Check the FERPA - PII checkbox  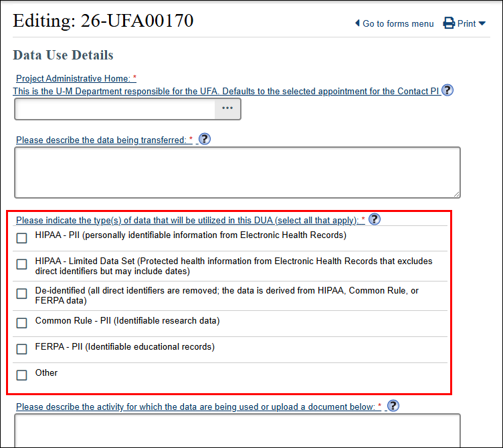(x=22, y=349)
